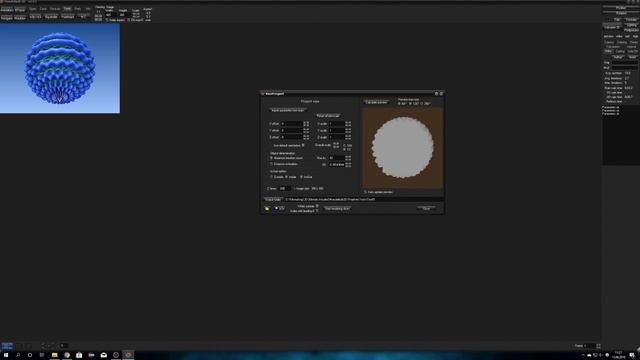Open notification center in system tray
Image resolution: width=640 pixels, height=360 pixels.
[632, 355]
